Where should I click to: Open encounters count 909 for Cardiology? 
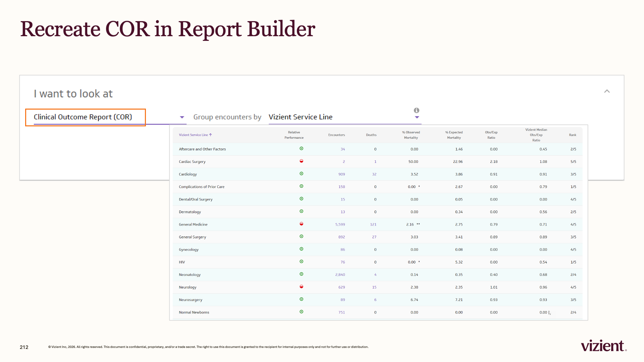click(341, 174)
